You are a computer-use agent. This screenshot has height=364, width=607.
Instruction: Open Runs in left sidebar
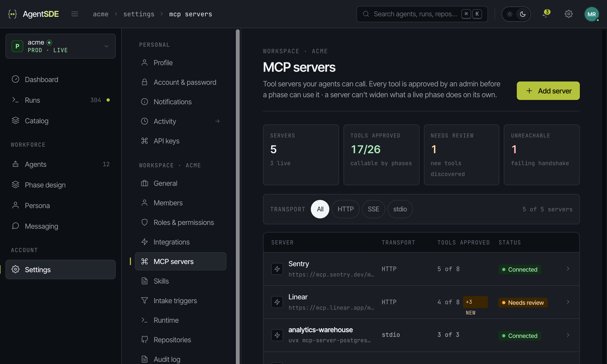pyautogui.click(x=61, y=100)
